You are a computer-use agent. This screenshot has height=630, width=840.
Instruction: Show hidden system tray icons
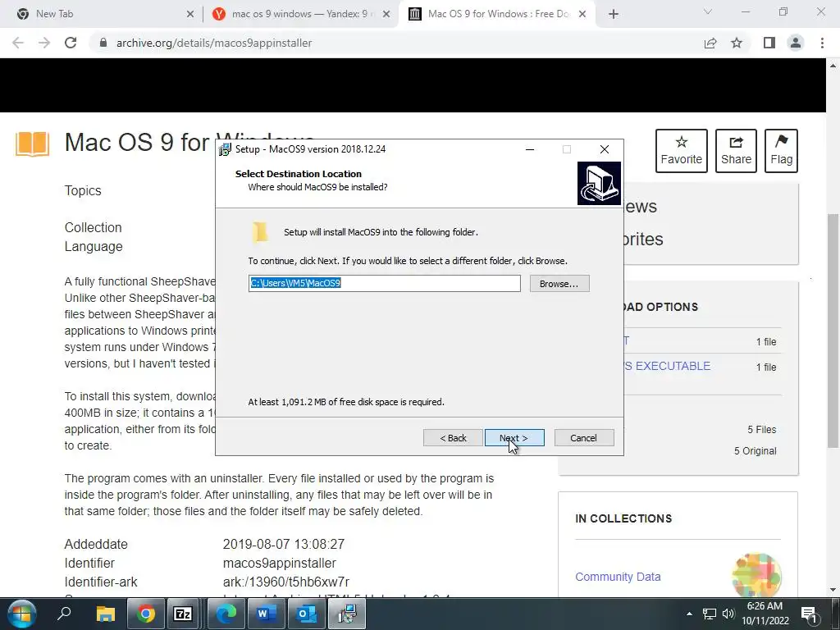tap(689, 614)
